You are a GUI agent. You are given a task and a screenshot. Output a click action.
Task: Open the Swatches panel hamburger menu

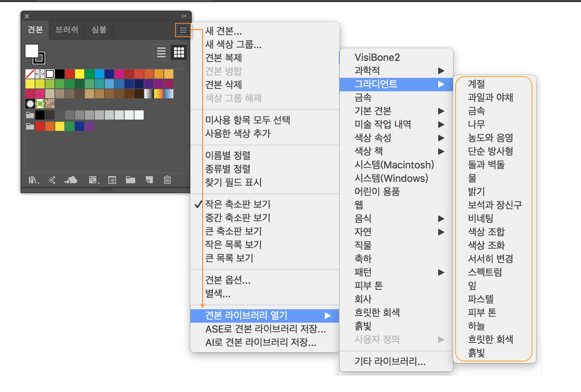pyautogui.click(x=183, y=30)
